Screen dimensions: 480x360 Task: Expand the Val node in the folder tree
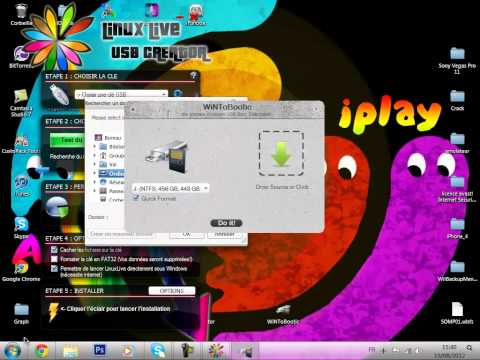point(95,164)
